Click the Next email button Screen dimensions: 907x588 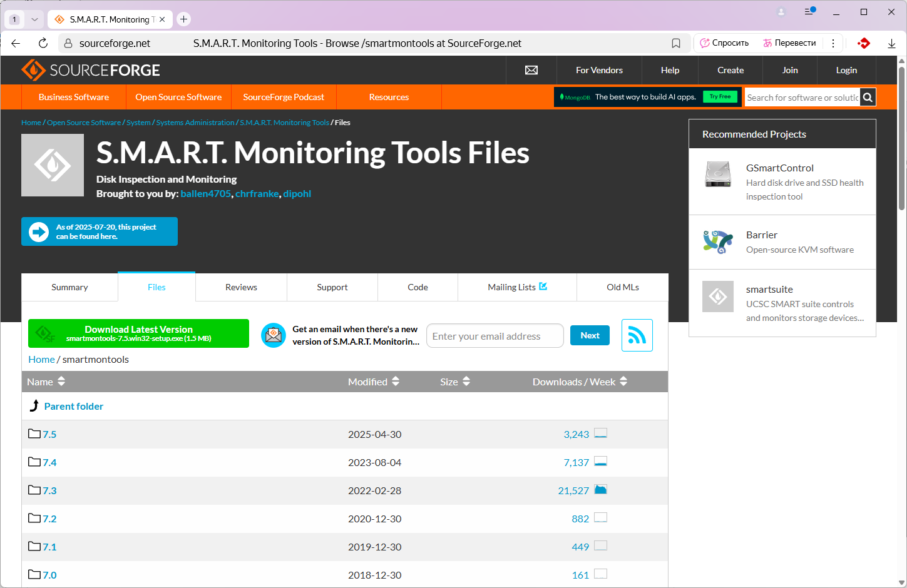click(x=590, y=335)
